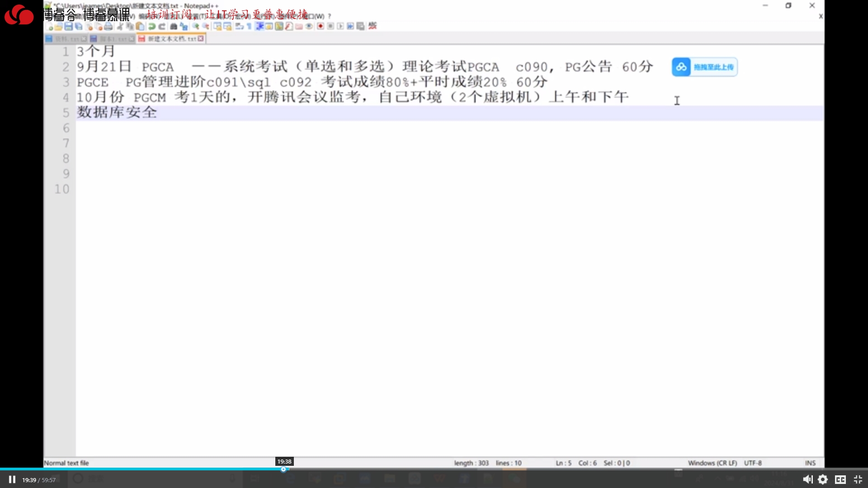Click the Open file folder icon

point(59,26)
